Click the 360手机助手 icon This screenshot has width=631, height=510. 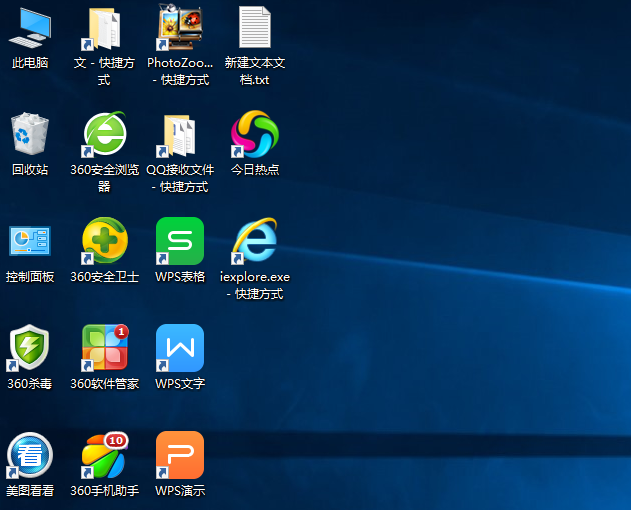click(x=105, y=455)
